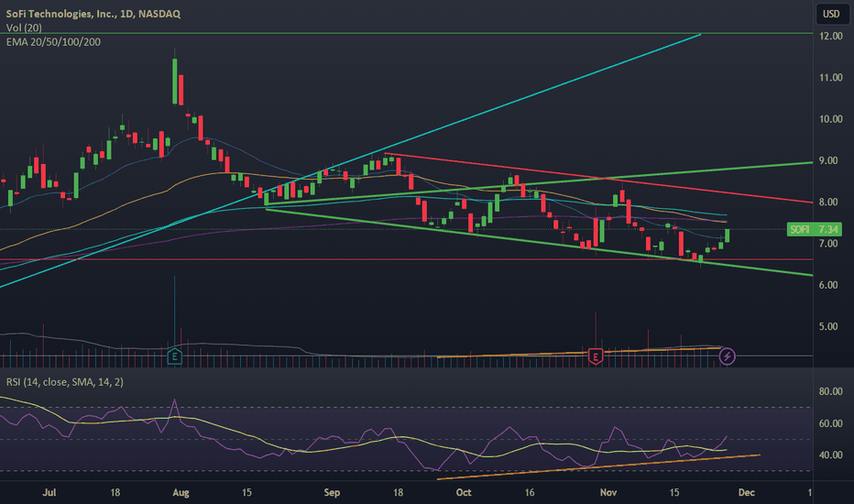This screenshot has width=854, height=504.
Task: Select the tall green candle at early August peak
Action: tap(175, 81)
